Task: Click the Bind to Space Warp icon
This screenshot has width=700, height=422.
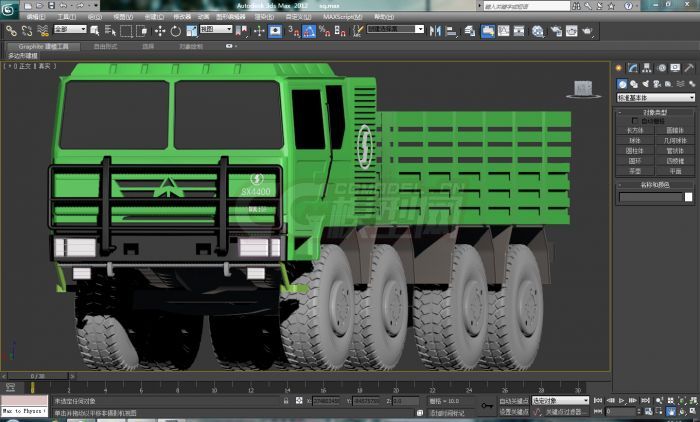Action: click(x=43, y=31)
